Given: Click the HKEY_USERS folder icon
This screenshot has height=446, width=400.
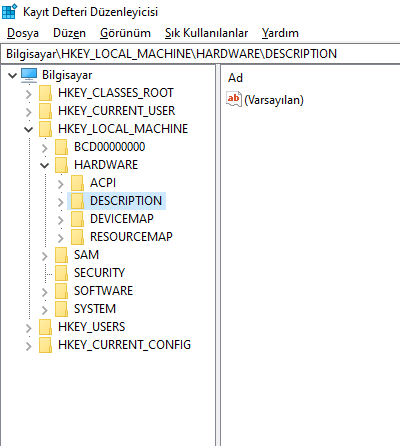Looking at the screenshot, I should point(45,327).
